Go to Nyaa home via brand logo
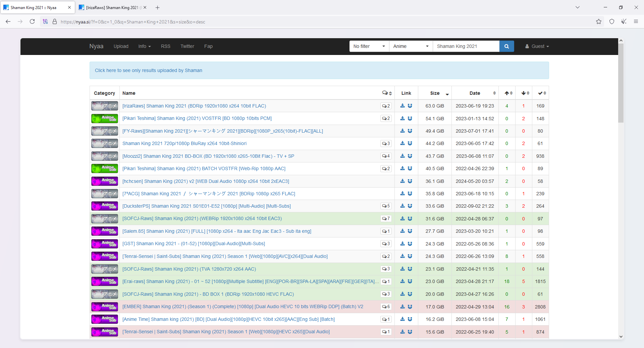The image size is (644, 348). [x=96, y=46]
